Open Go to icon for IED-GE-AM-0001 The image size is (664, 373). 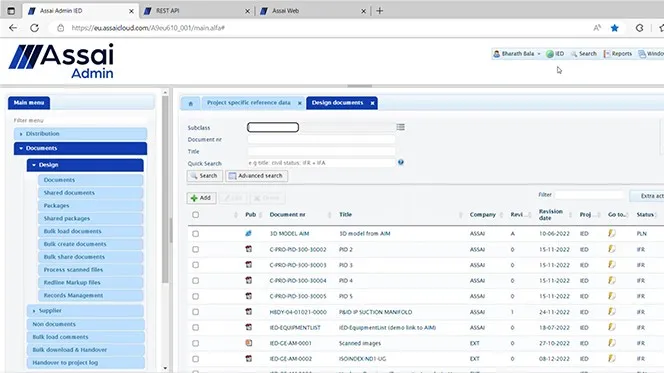pyautogui.click(x=611, y=343)
